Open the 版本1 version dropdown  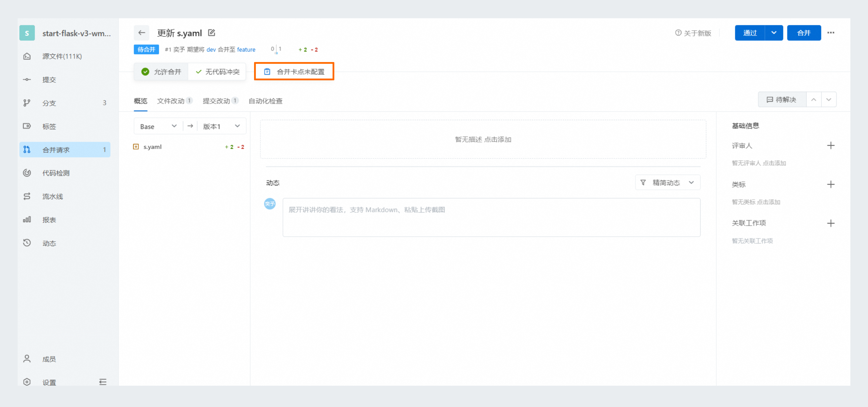click(x=222, y=126)
